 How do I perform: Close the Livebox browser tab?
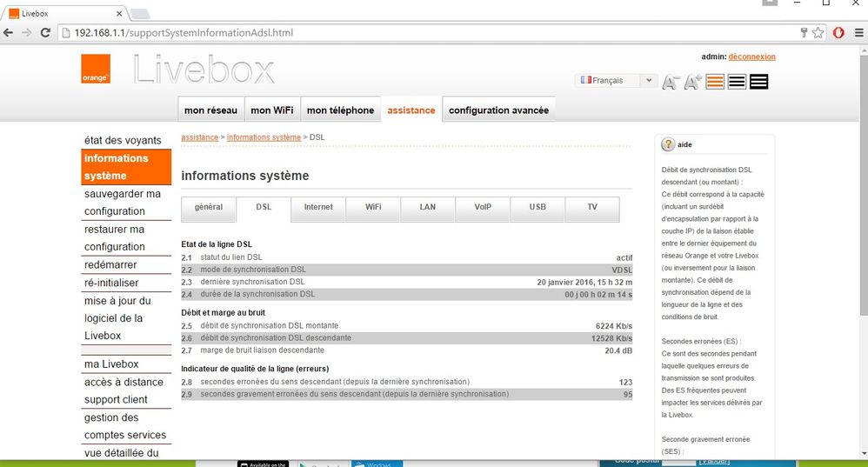[119, 13]
